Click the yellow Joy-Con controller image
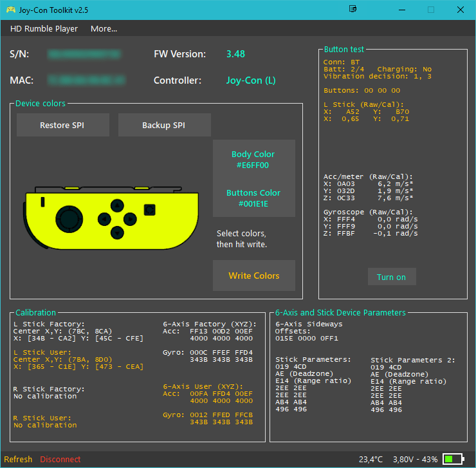 tap(111, 218)
